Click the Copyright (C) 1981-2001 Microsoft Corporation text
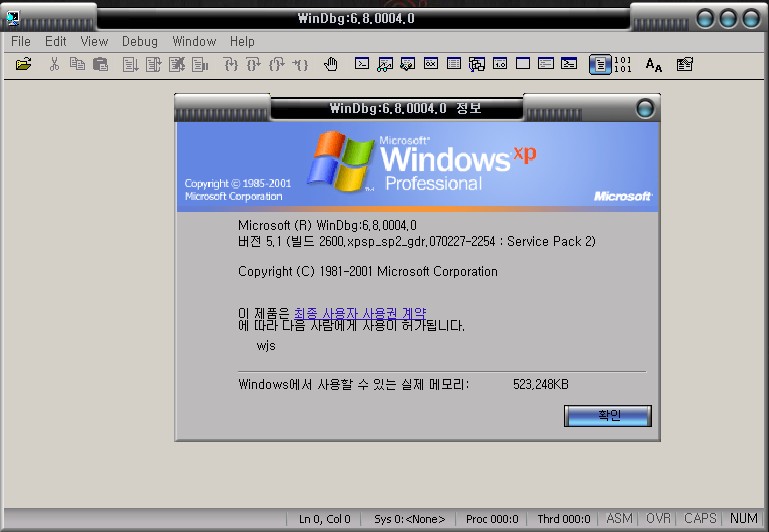769x532 pixels. [x=368, y=272]
